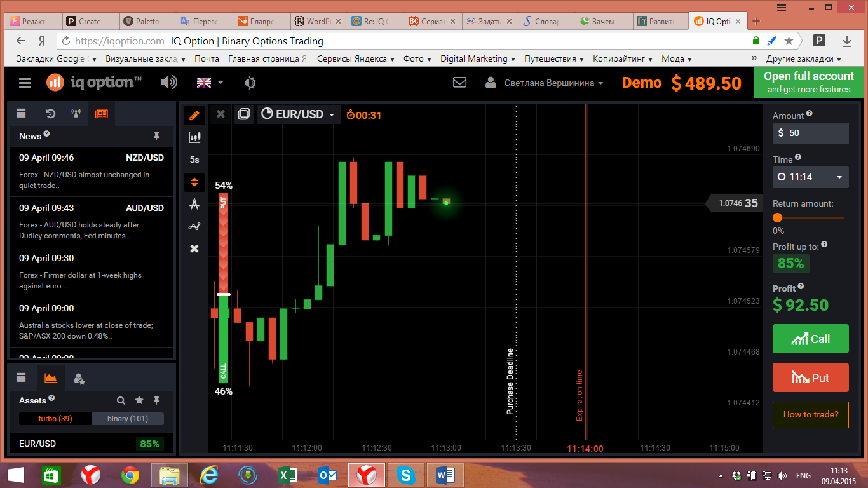Open the multi-window layout icon
Image resolution: width=868 pixels, height=488 pixels.
243,114
